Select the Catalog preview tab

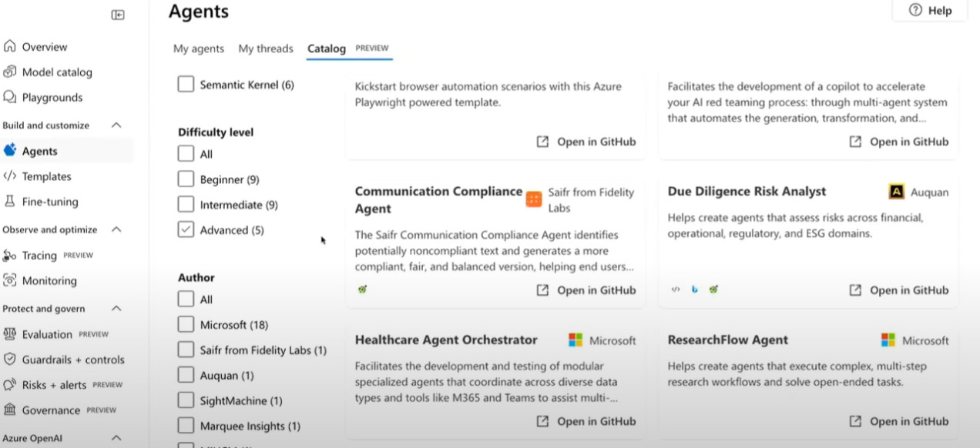click(350, 48)
